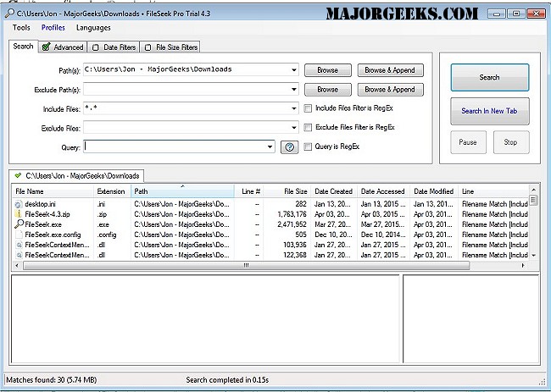Open the Tools menu
The image size is (551, 392).
pyautogui.click(x=21, y=27)
